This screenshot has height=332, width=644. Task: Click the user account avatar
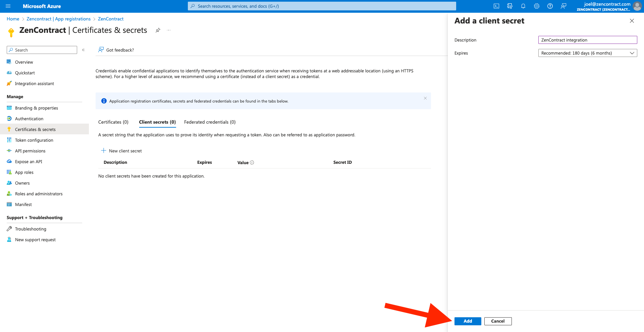pos(637,6)
